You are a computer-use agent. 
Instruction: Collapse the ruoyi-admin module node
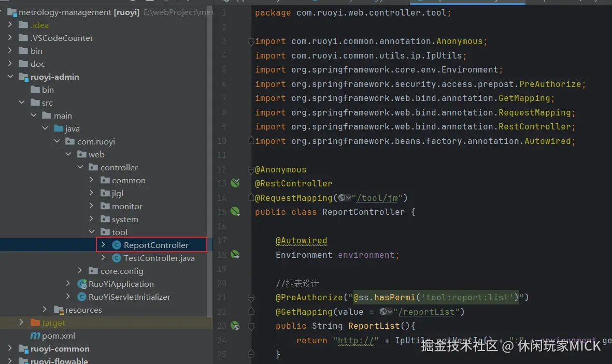[10, 77]
